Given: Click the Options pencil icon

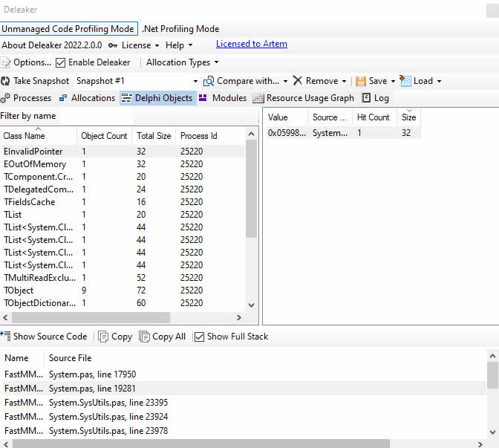Looking at the screenshot, I should [x=5, y=62].
